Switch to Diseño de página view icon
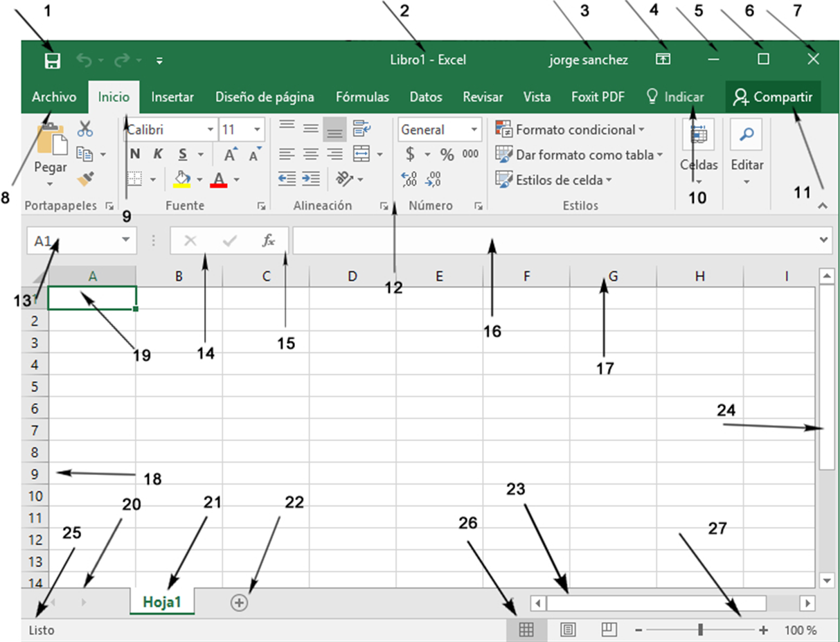840x642 pixels. coord(569,630)
